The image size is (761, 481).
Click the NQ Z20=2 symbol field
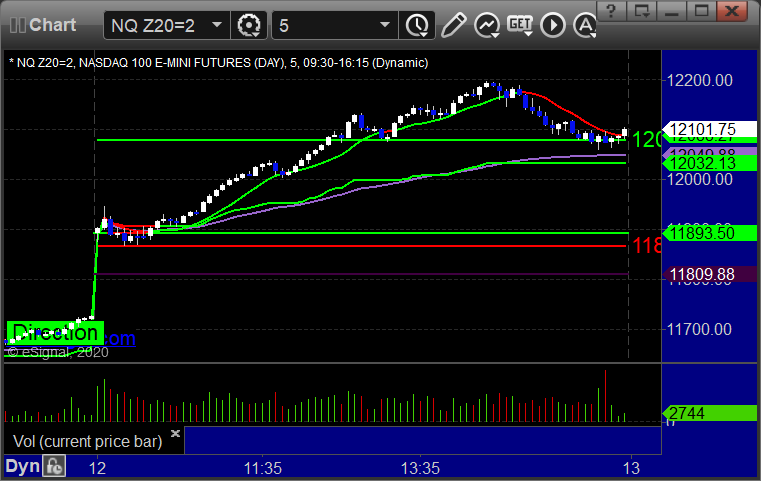tap(166, 25)
